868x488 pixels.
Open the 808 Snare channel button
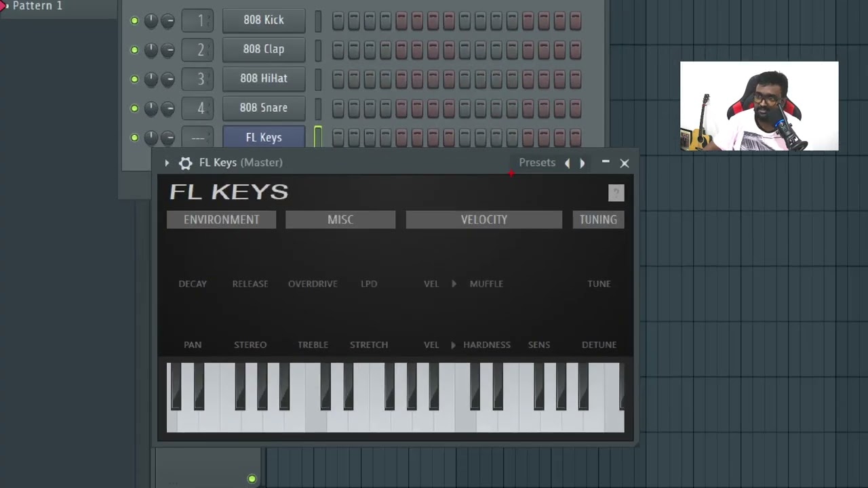264,108
